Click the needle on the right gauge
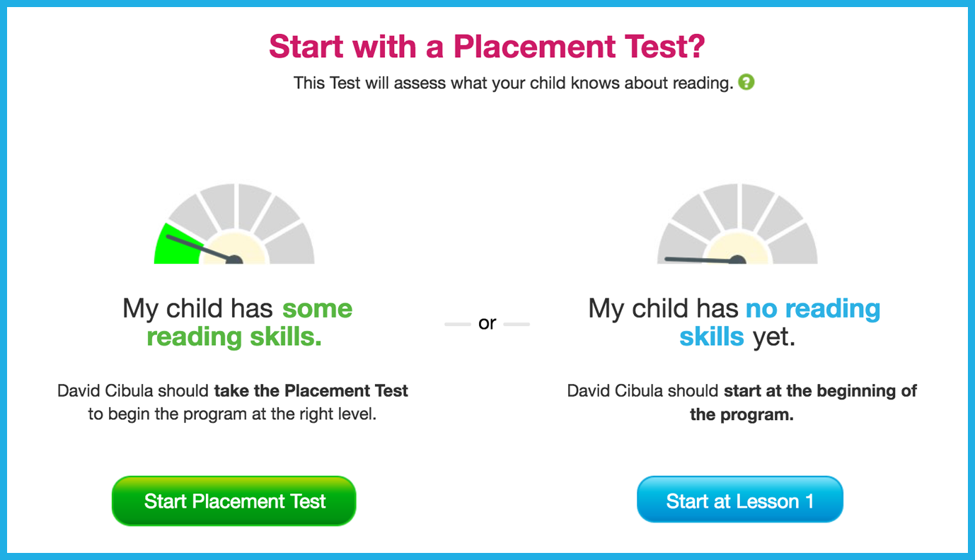This screenshot has height=560, width=975. (x=700, y=258)
